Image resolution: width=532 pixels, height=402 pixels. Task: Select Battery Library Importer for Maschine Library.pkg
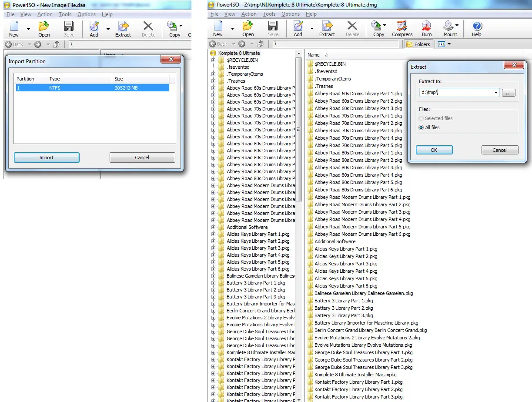(366, 323)
